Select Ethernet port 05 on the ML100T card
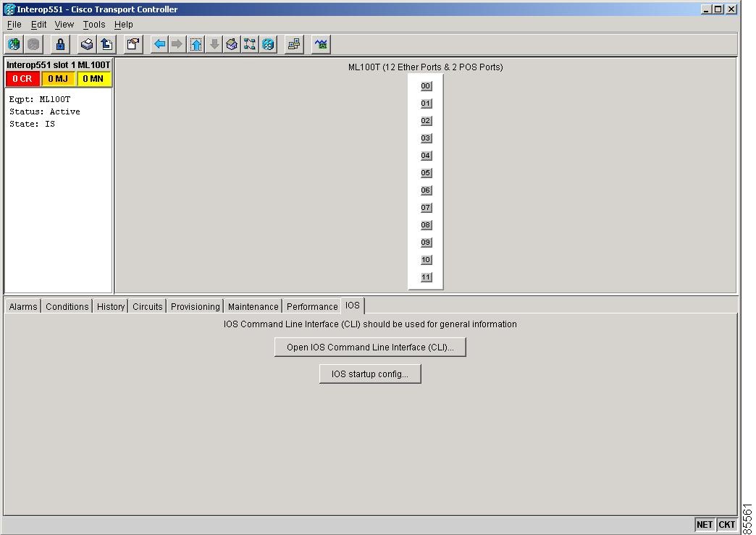 point(426,172)
